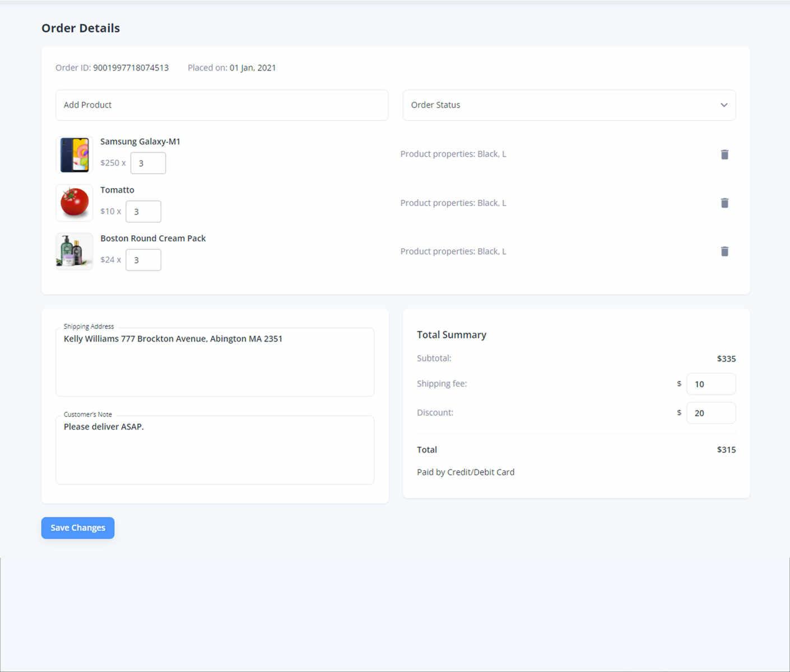The width and height of the screenshot is (790, 672).
Task: Select the Tomatto quantity field
Action: [x=143, y=212]
